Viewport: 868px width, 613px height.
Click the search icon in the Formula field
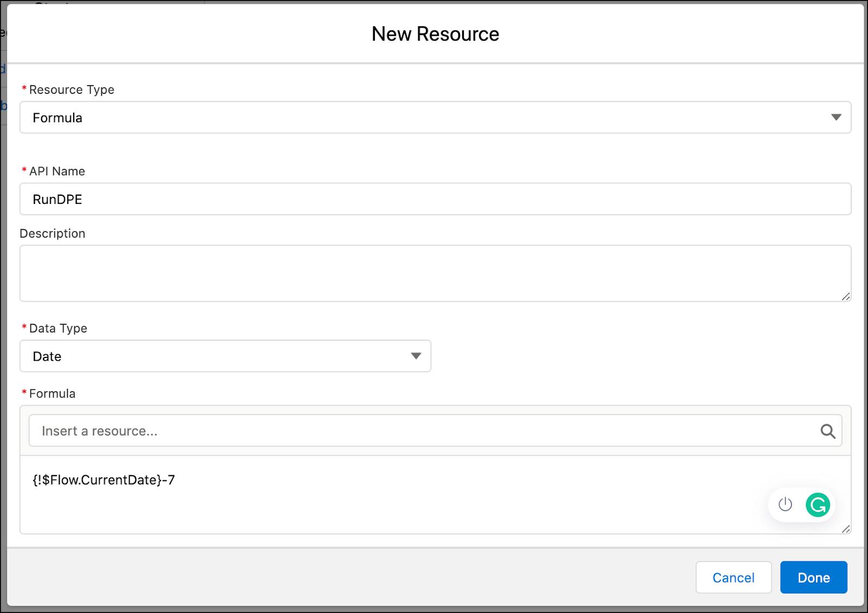[x=828, y=431]
